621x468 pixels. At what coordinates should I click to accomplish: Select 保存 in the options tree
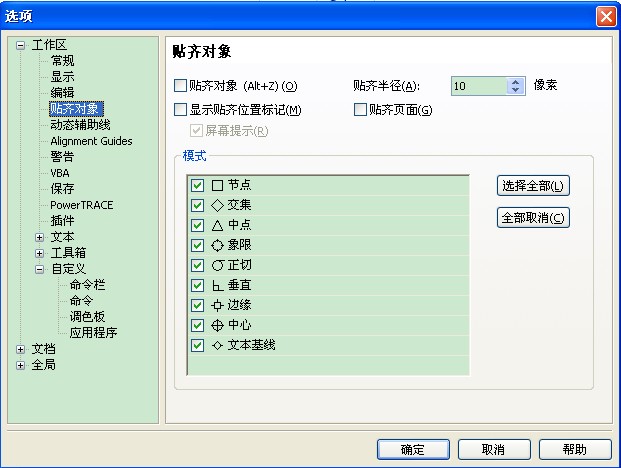click(x=62, y=188)
